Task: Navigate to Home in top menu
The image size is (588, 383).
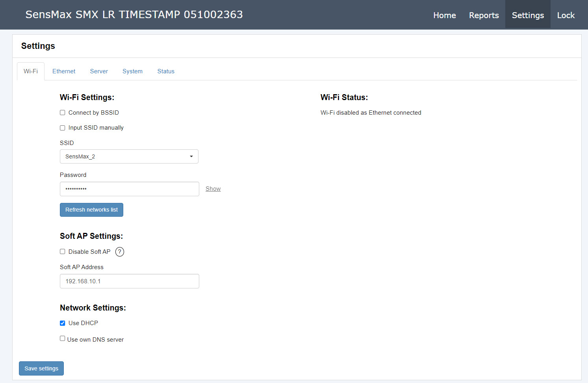Action: click(445, 15)
